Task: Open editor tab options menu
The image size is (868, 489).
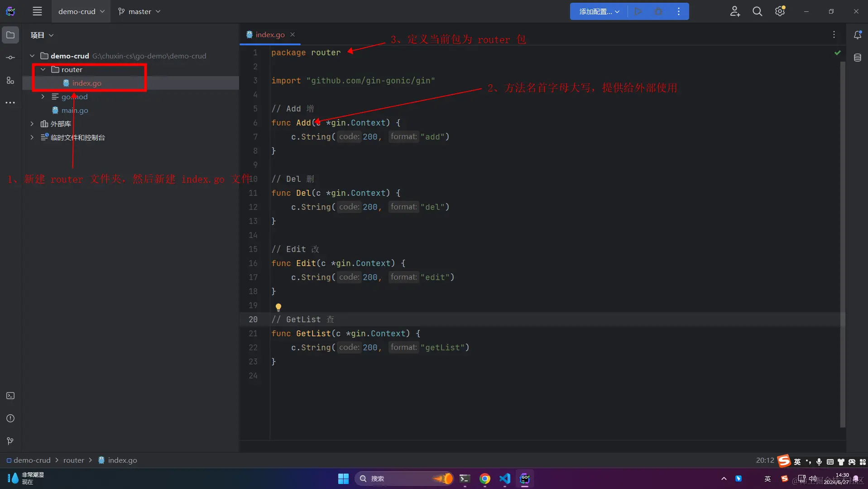Action: [x=834, y=34]
